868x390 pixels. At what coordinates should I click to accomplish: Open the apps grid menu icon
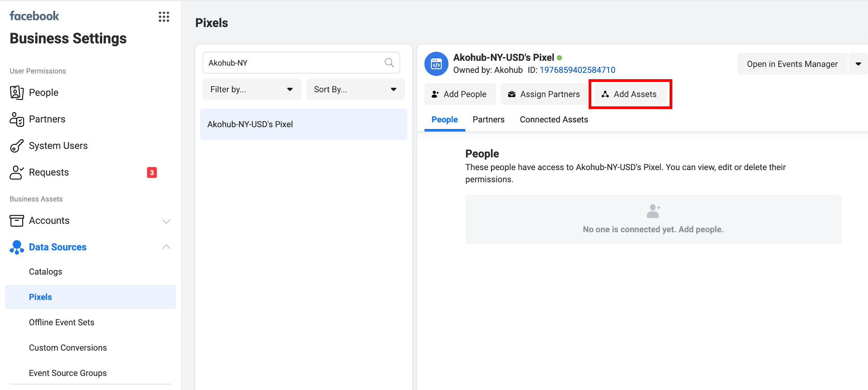(x=164, y=17)
